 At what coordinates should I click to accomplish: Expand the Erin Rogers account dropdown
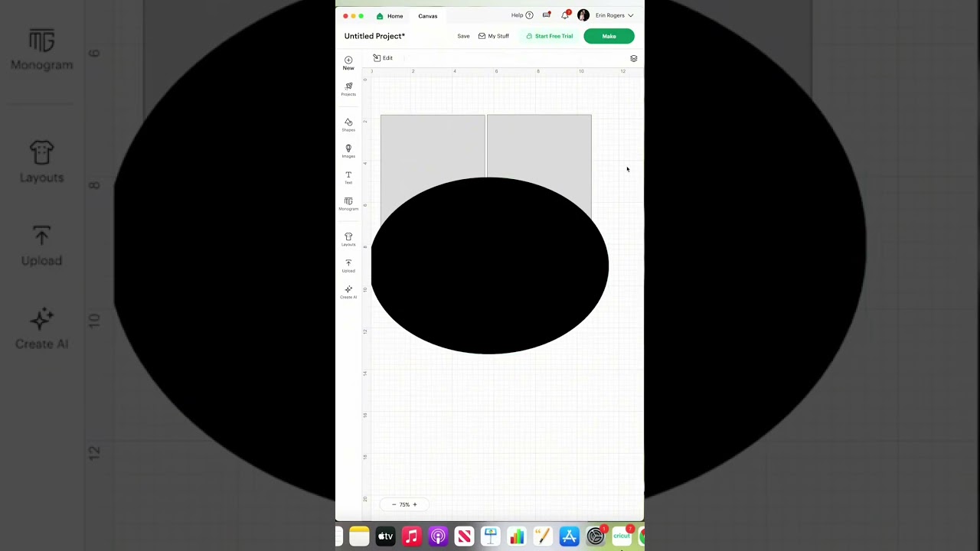point(631,15)
